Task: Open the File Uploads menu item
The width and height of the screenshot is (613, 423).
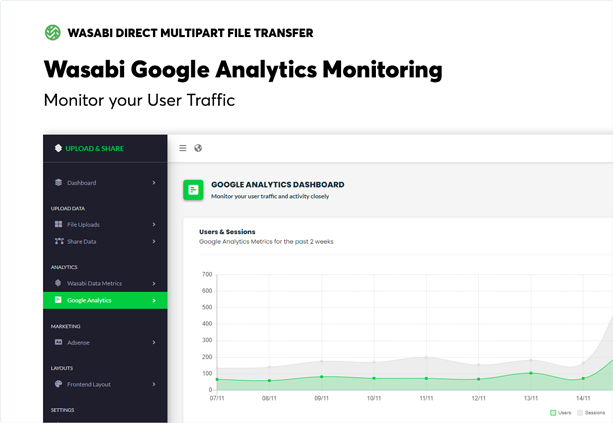Action: (105, 224)
